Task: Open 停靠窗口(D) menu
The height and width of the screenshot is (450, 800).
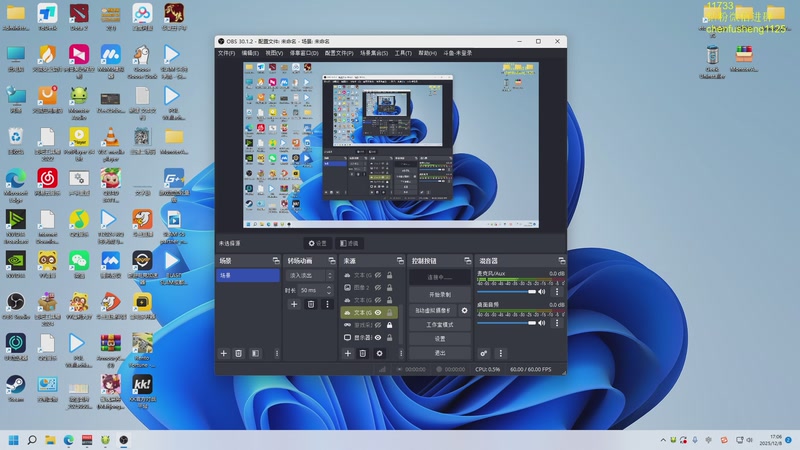Action: click(x=304, y=53)
